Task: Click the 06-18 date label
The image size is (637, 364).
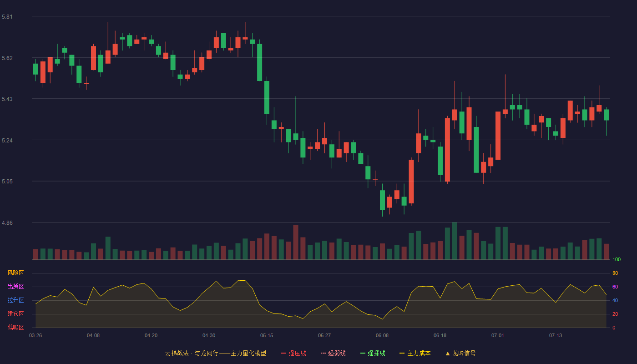Action: [440, 335]
